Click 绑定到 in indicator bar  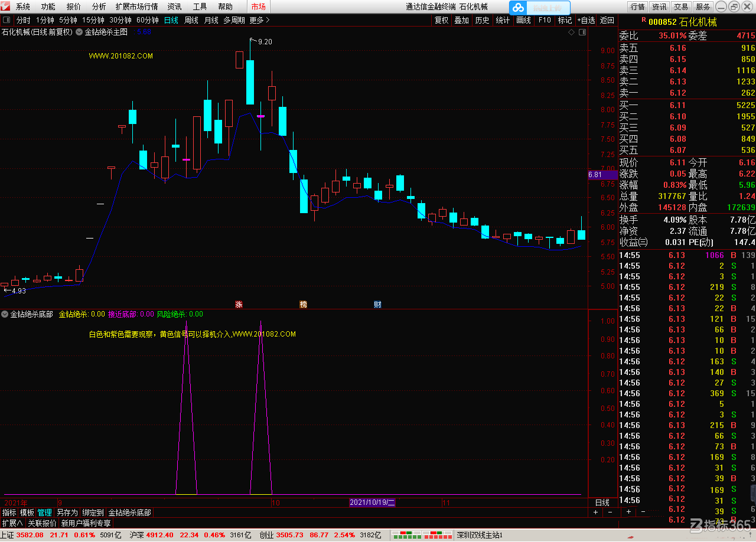point(93,512)
